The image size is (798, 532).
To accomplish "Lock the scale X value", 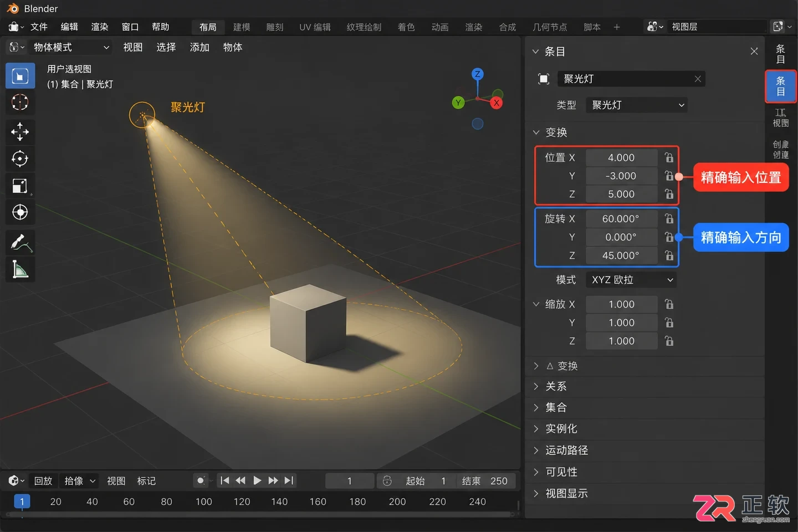I will click(x=669, y=304).
